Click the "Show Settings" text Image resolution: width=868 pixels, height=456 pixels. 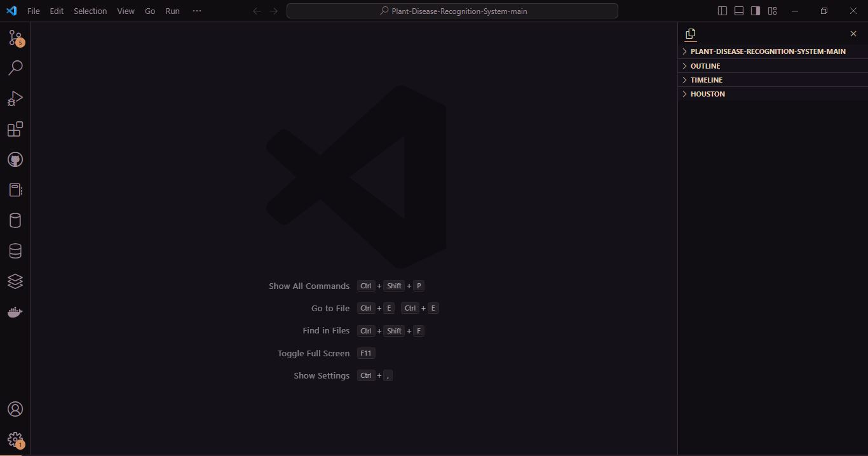(322, 375)
